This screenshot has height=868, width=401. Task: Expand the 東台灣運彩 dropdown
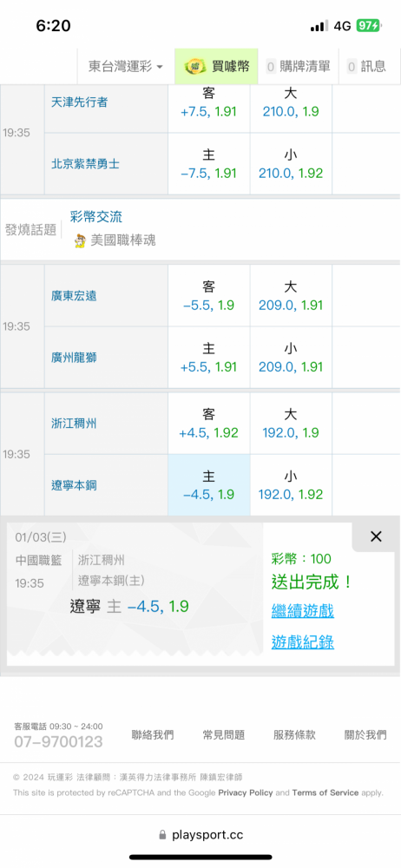coord(126,67)
